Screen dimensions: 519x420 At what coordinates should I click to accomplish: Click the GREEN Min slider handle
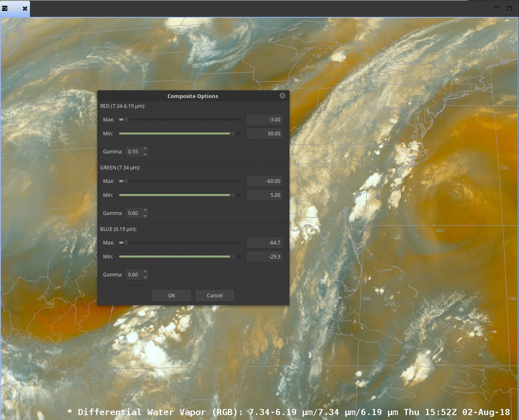pos(233,195)
